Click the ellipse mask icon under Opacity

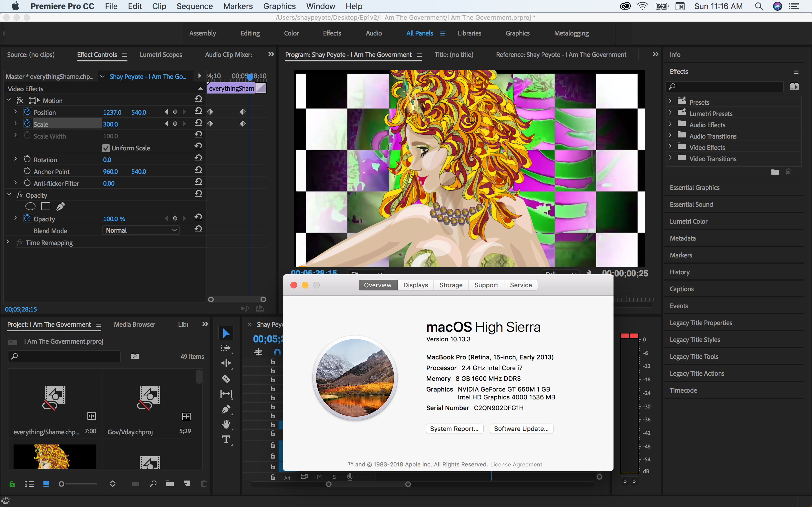30,206
